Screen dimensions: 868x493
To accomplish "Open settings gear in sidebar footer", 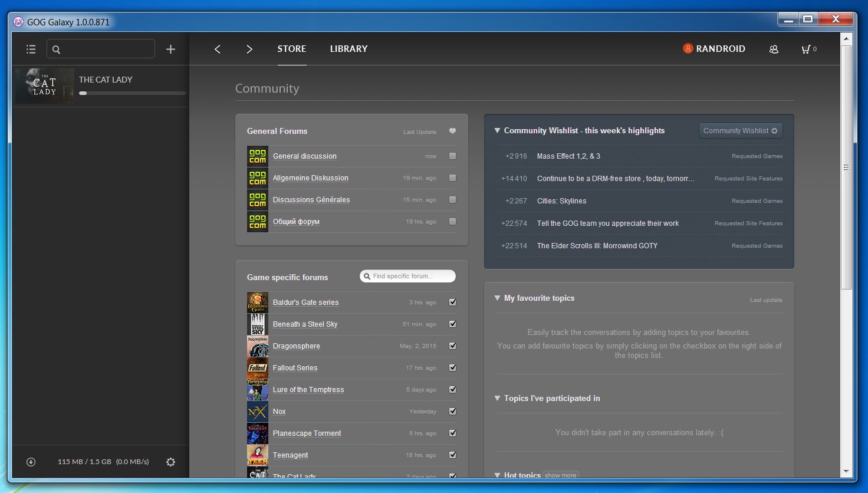I will 170,462.
